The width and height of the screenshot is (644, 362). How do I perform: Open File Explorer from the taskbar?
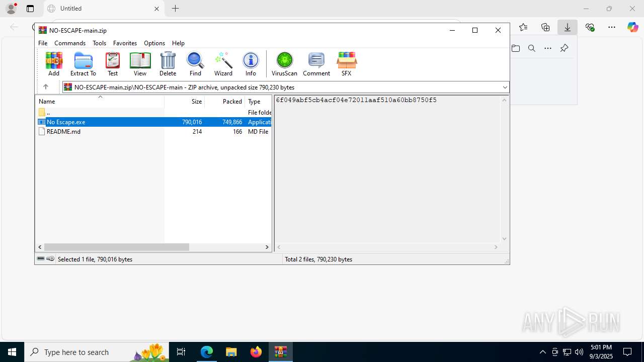pos(231,352)
